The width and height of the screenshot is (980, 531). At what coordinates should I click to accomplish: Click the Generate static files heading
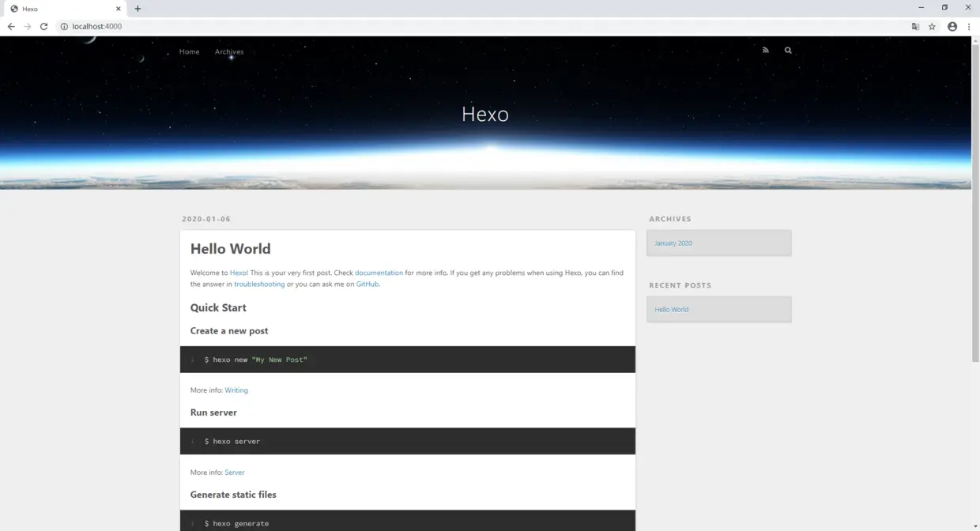(233, 495)
